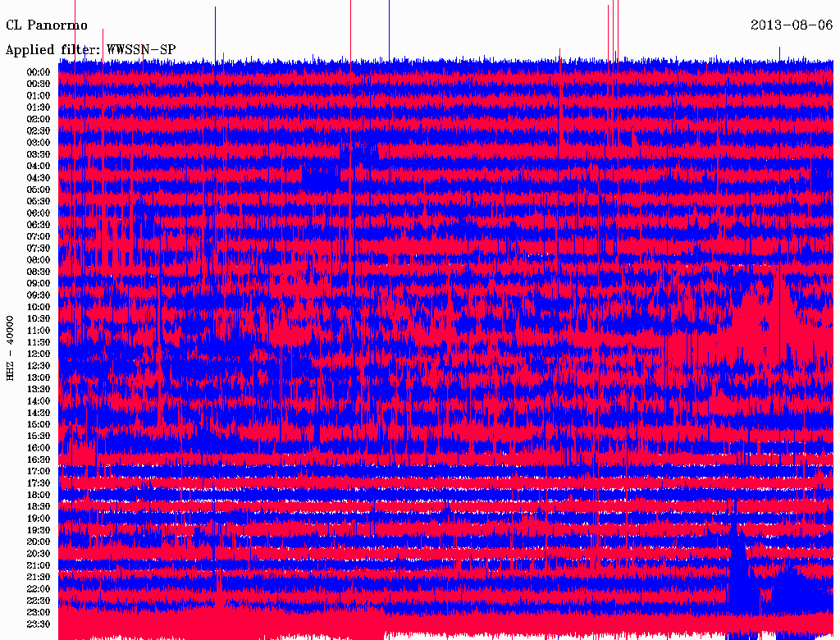840x640 pixels.
Task: Click the 'CL Panormo' station title
Action: coord(47,25)
